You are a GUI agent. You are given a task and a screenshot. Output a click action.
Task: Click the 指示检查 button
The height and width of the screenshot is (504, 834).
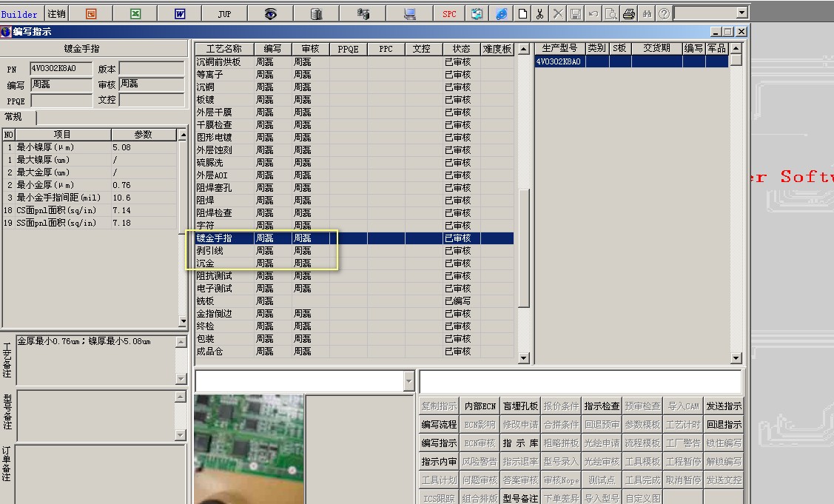point(602,406)
